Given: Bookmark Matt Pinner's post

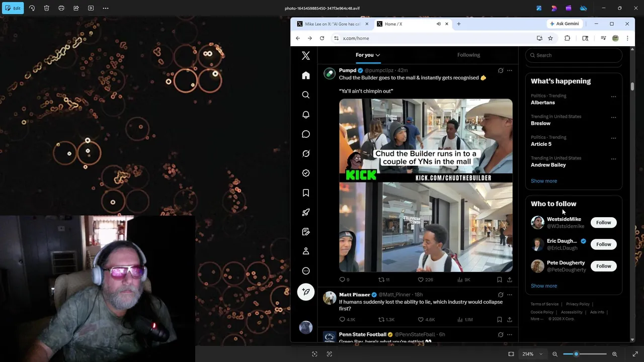Looking at the screenshot, I should [x=499, y=319].
